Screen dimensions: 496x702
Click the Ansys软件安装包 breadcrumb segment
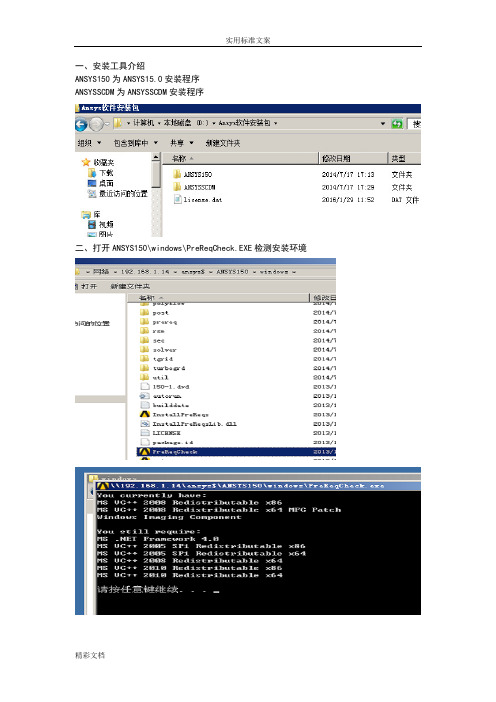[x=244, y=123]
